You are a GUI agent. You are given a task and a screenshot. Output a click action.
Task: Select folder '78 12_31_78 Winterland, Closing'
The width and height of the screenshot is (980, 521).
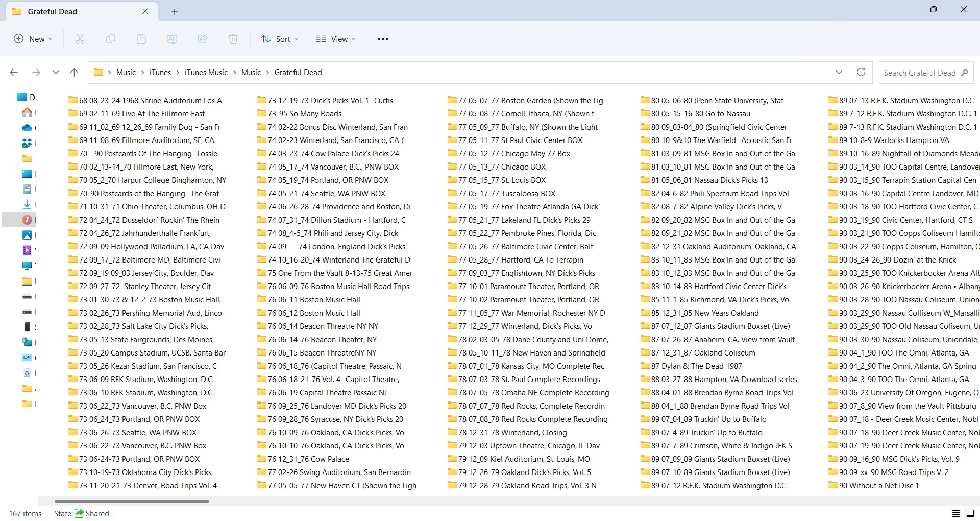(507, 432)
